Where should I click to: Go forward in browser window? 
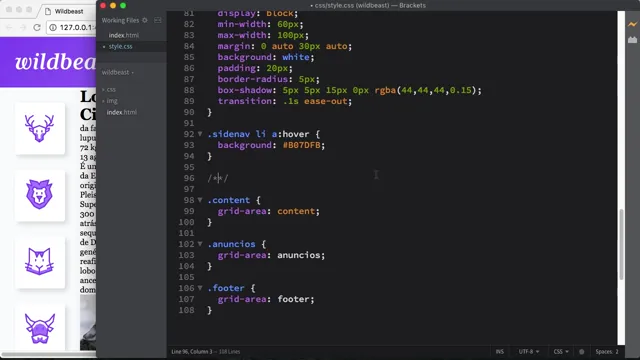23,27
